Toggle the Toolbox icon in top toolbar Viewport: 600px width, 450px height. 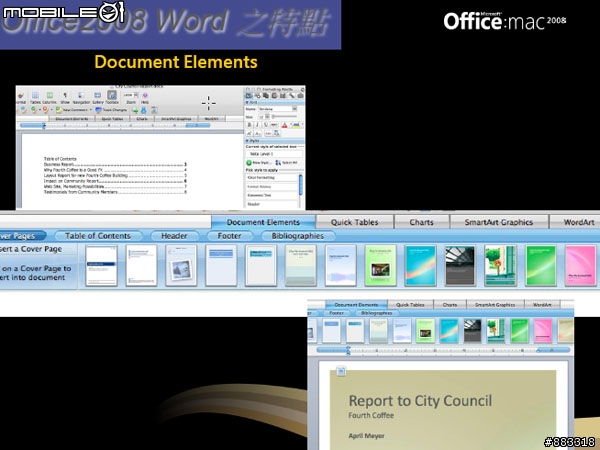click(x=112, y=95)
